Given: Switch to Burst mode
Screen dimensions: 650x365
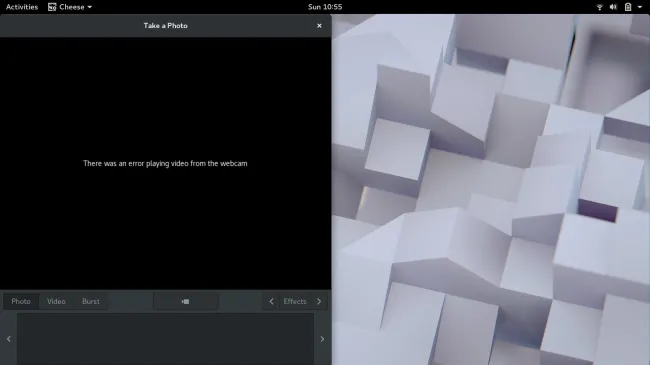Looking at the screenshot, I should point(91,302).
